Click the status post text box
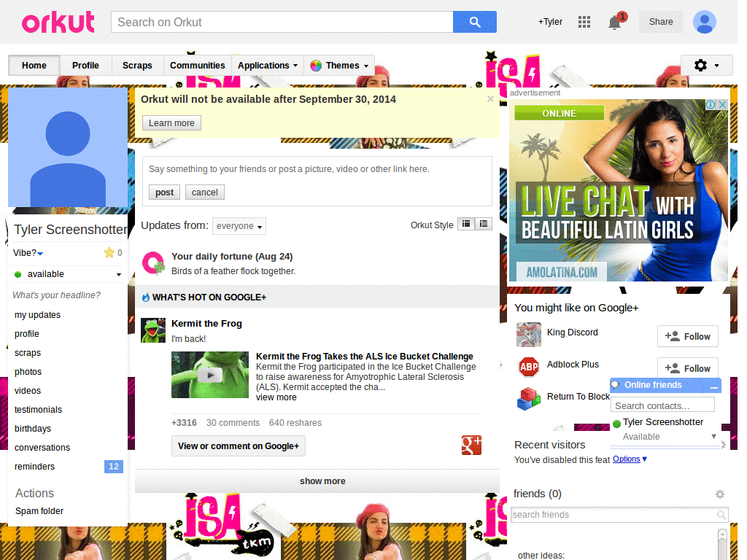The height and width of the screenshot is (560, 747). point(317,169)
